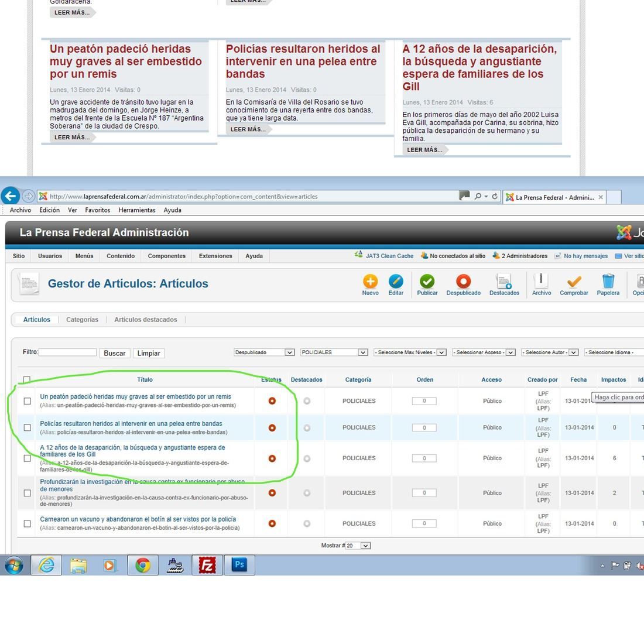Click the Buscar filter button
Screen dimensions: 644x644
115,353
